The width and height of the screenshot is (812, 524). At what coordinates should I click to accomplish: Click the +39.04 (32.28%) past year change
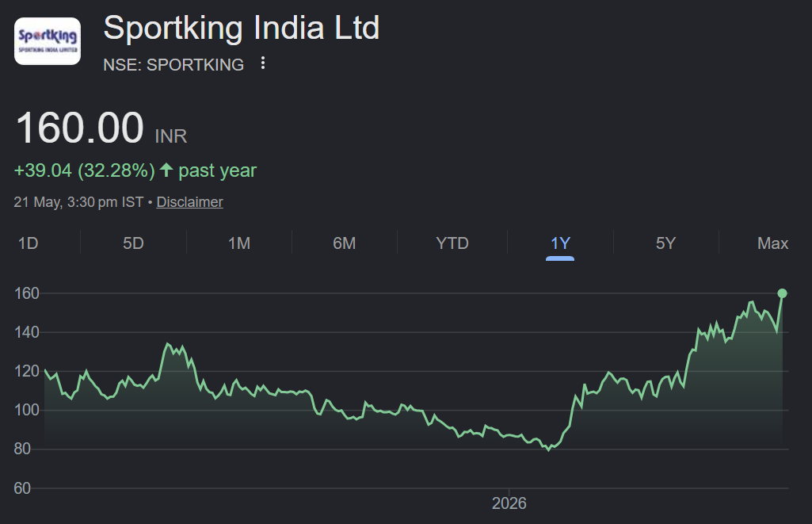[x=135, y=170]
